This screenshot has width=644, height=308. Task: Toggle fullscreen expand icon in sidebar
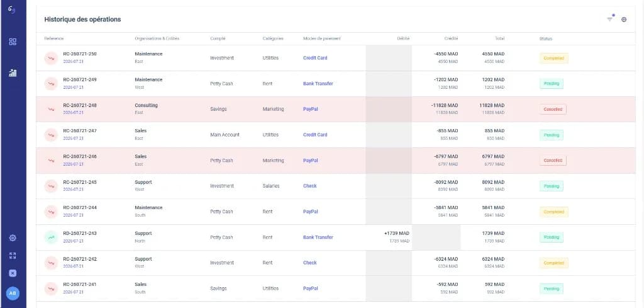tap(13, 256)
